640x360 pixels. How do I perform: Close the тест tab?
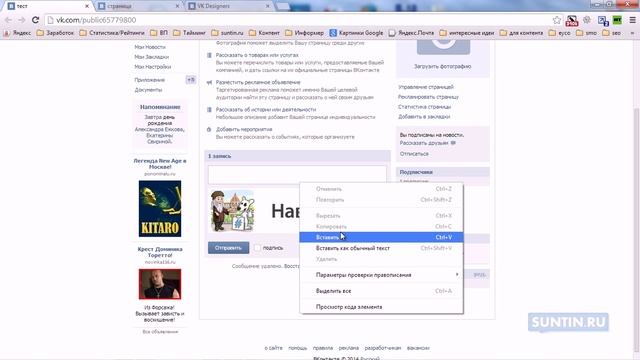click(x=87, y=6)
